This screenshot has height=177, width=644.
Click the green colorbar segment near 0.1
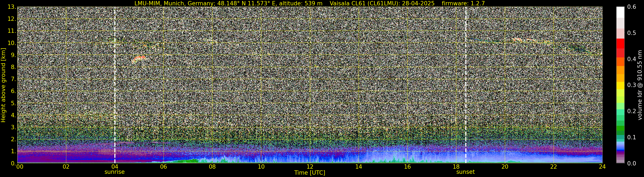tap(620, 133)
